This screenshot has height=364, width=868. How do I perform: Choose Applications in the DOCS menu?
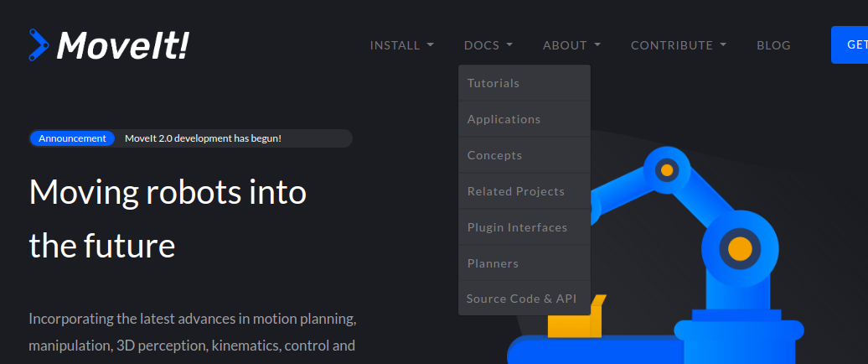(524, 119)
